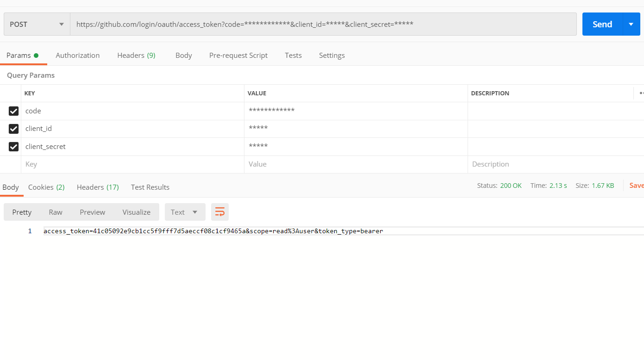This screenshot has height=360, width=644.
Task: Switch to the Pre-request Script tab
Action: [x=238, y=55]
